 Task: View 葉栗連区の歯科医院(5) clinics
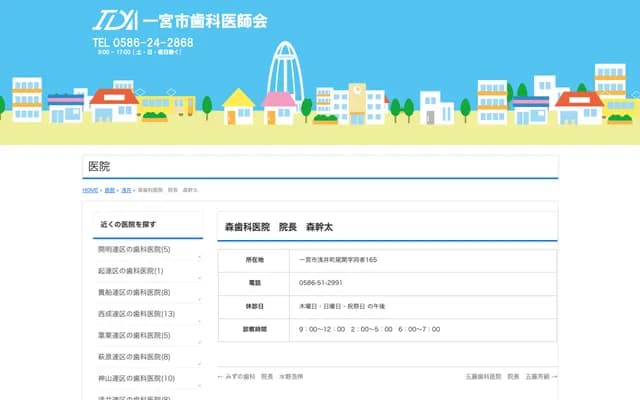(x=134, y=335)
